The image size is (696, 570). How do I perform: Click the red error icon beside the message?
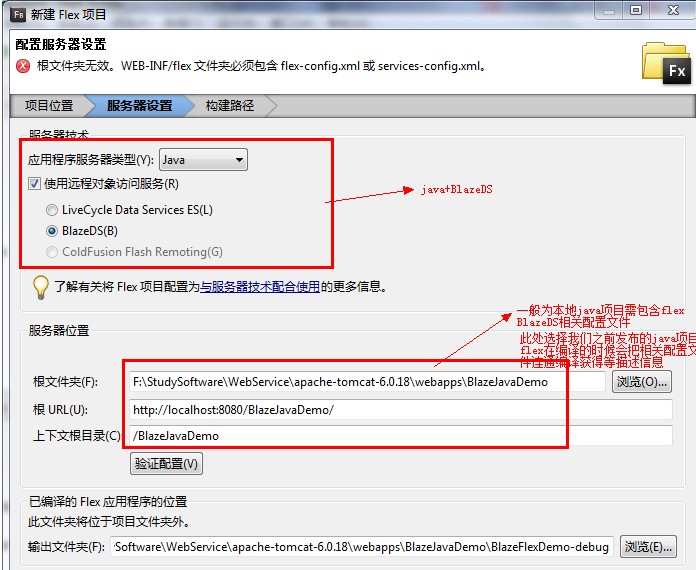[x=23, y=66]
